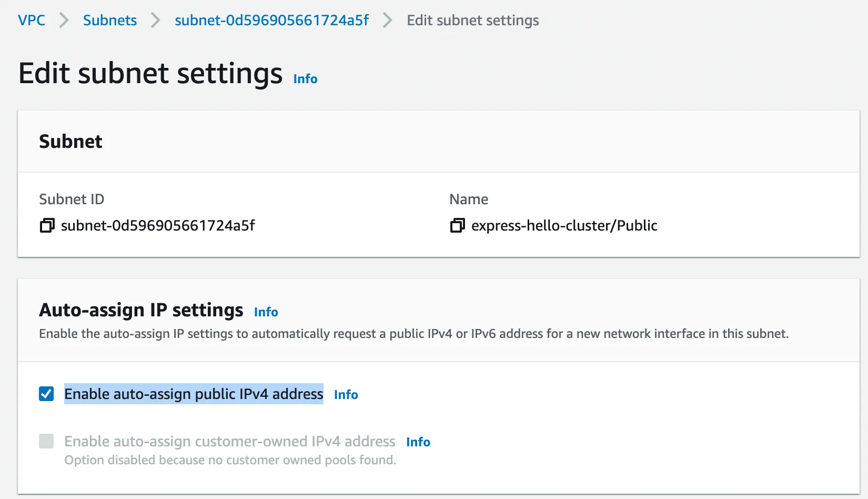Copy the subnet Name using the copy icon
868x499 pixels.
(458, 226)
